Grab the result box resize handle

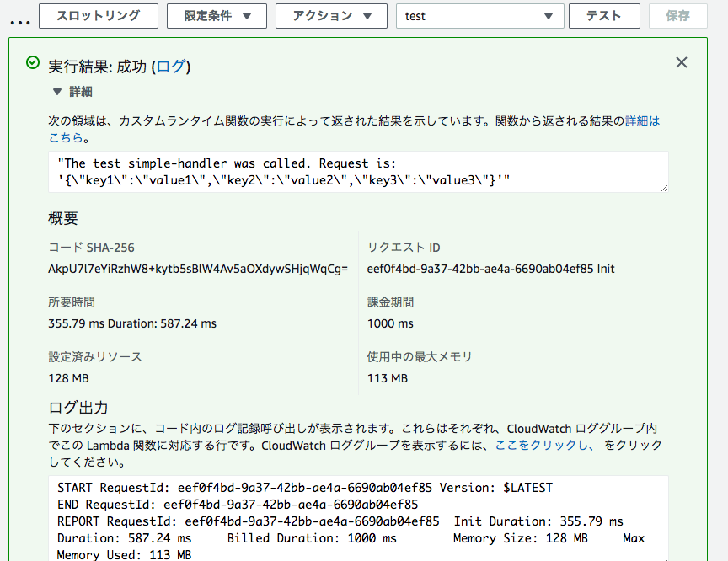click(665, 188)
